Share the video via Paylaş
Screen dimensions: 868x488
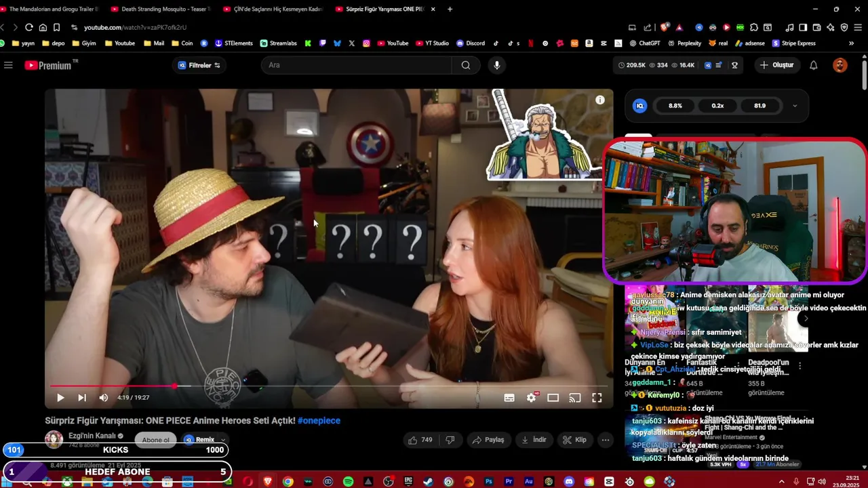pyautogui.click(x=488, y=440)
